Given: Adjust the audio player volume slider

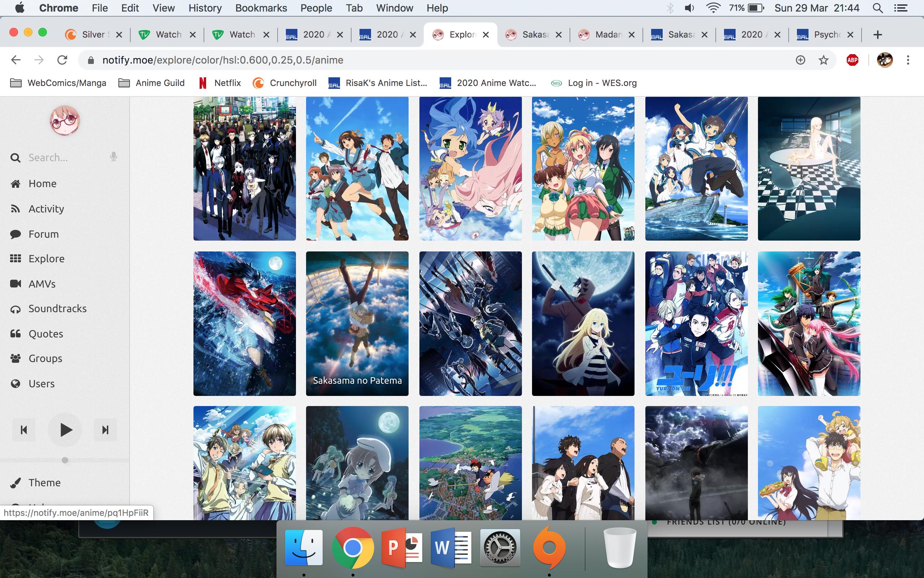Looking at the screenshot, I should (65, 460).
